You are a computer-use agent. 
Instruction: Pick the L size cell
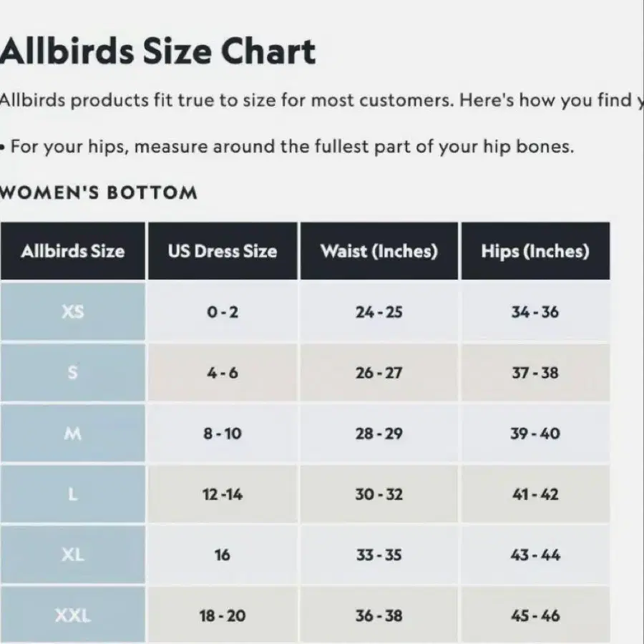[73, 494]
